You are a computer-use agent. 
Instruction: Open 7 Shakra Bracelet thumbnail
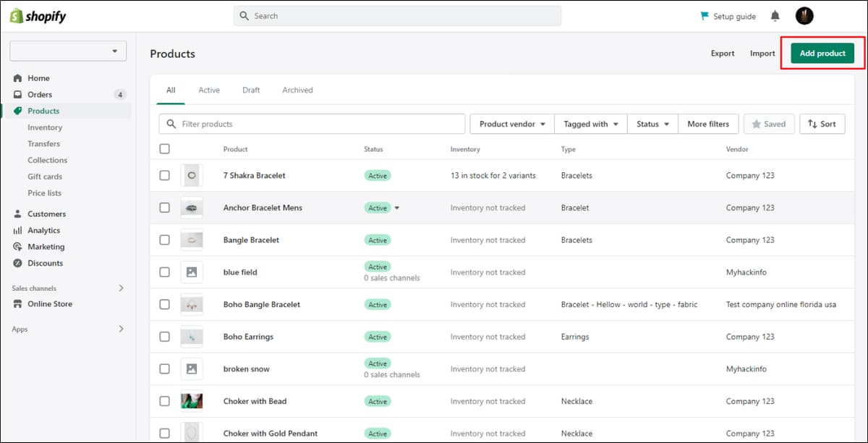point(192,175)
